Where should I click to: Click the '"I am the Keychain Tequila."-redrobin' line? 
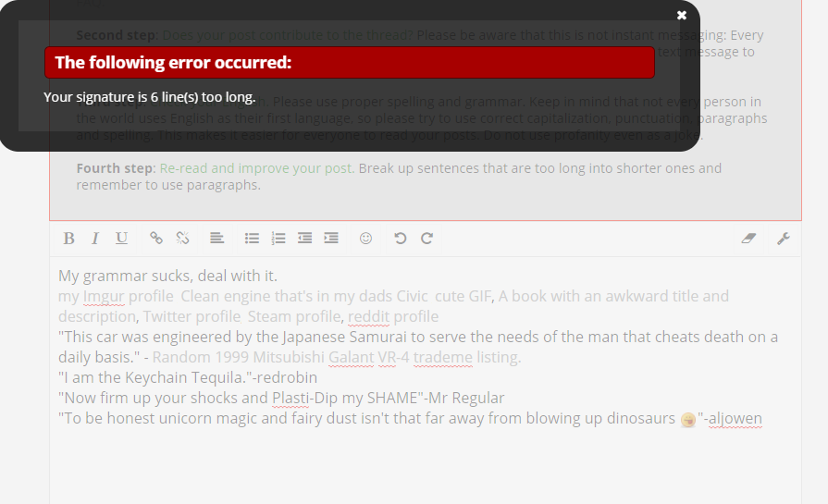click(188, 378)
